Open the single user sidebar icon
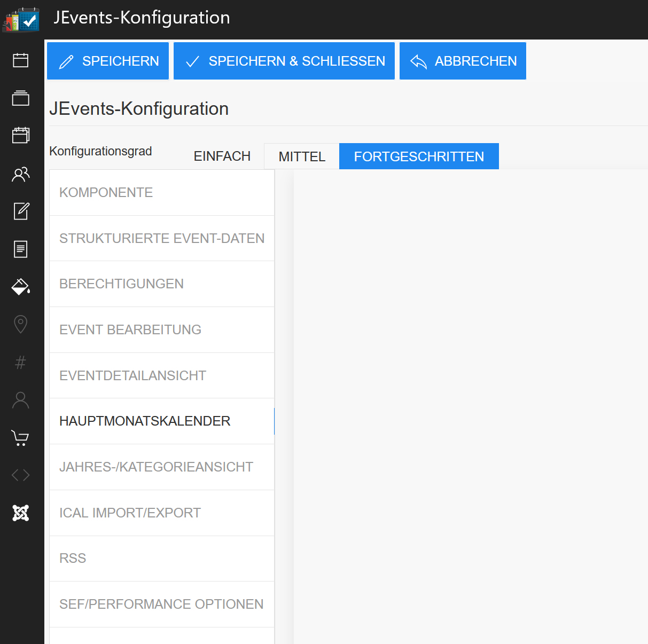Screen dimensions: 648x644 coord(21,400)
